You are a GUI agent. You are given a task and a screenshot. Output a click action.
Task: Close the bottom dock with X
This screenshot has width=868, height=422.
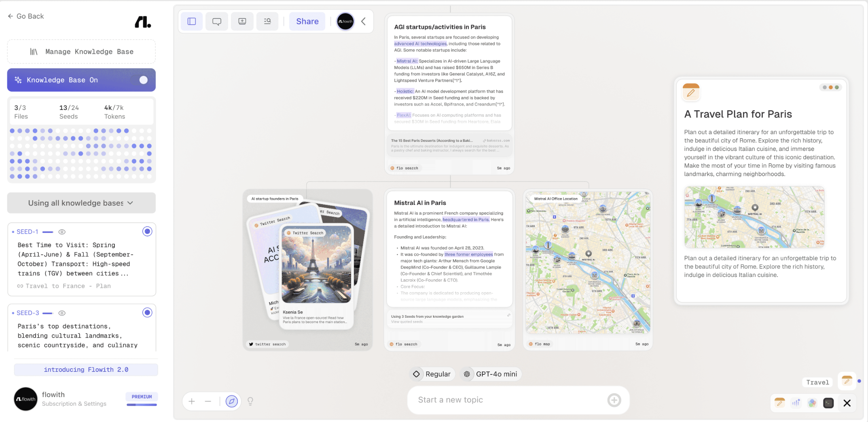coord(847,403)
